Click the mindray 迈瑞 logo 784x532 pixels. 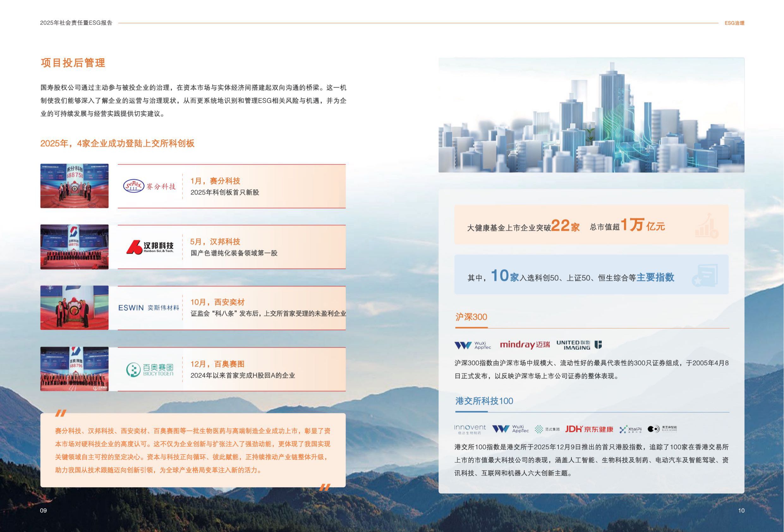[525, 344]
